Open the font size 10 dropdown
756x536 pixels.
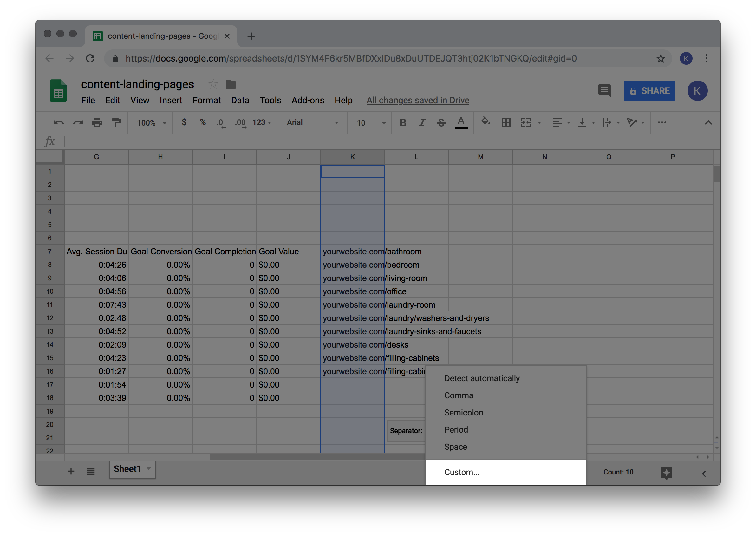[x=371, y=123]
